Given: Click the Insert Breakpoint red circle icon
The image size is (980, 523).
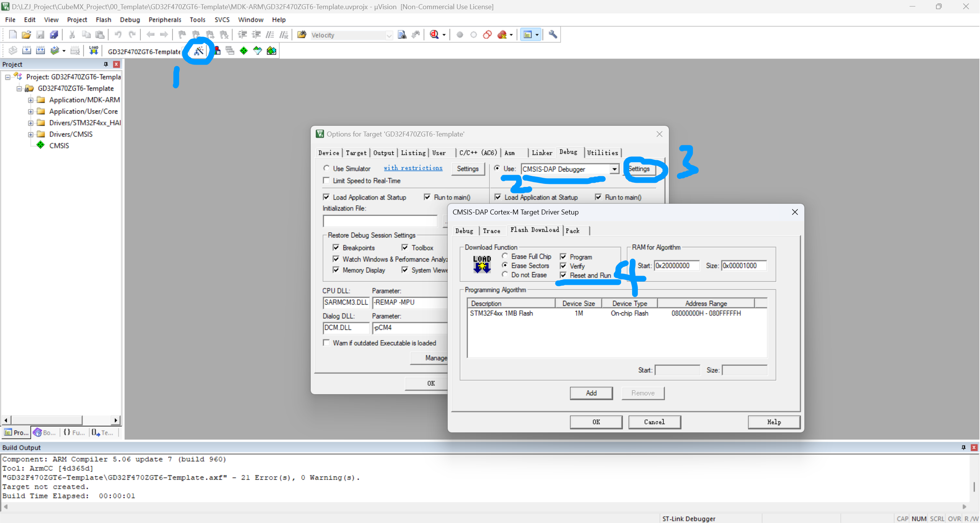Looking at the screenshot, I should point(460,35).
